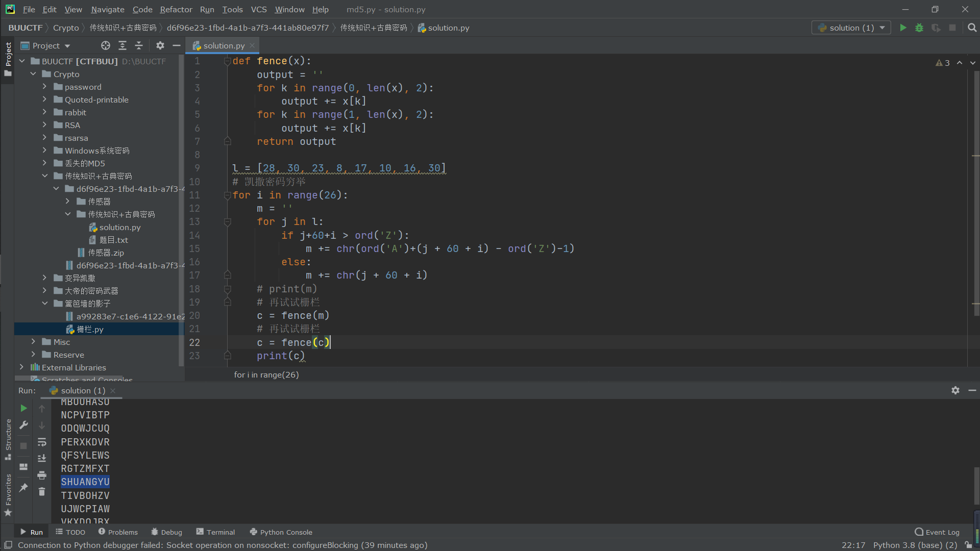Open the Refactor menu
Viewport: 980px width, 551px height.
(176, 9)
